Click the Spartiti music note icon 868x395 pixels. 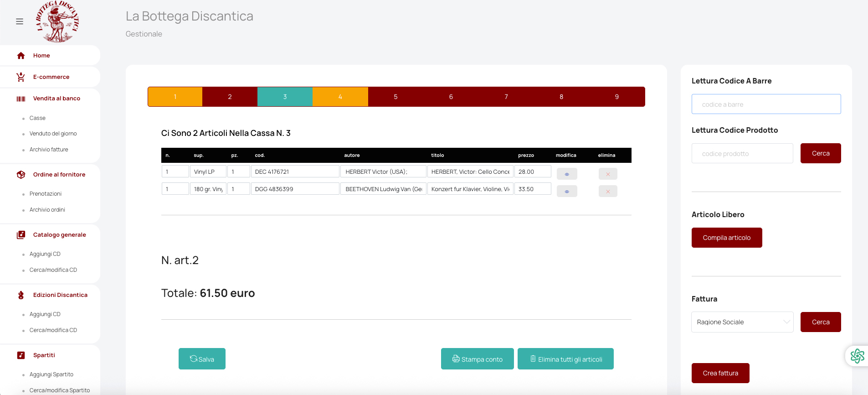[x=21, y=355]
